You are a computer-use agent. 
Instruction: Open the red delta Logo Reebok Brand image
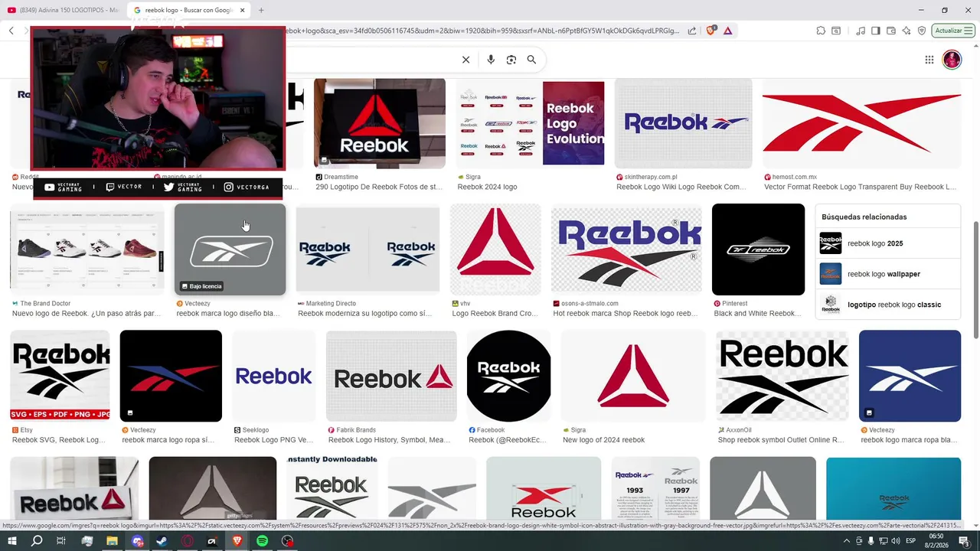495,249
